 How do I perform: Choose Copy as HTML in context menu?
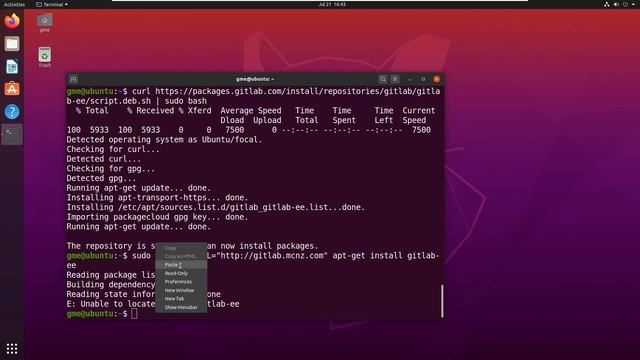(x=181, y=256)
